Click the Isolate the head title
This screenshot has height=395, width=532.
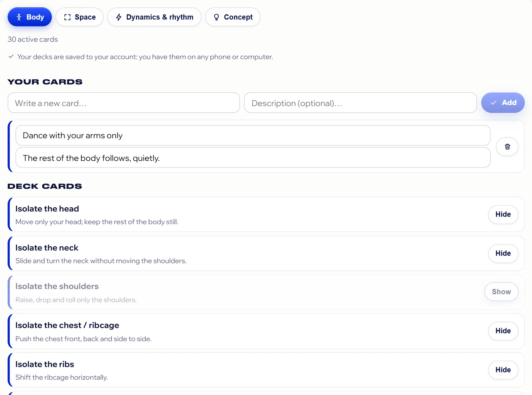(x=47, y=209)
